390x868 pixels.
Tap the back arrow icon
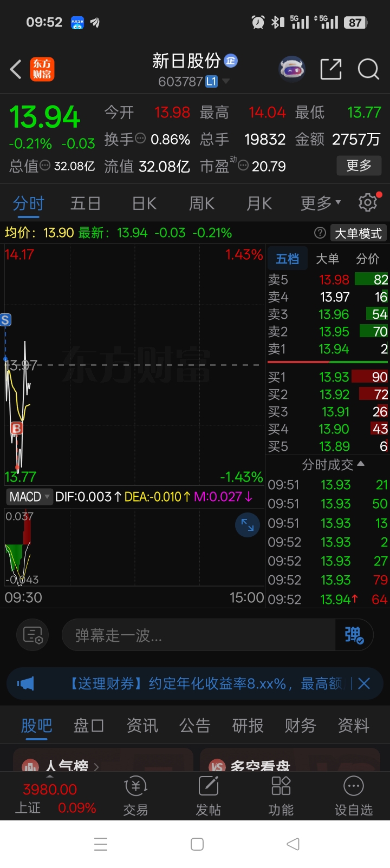click(16, 69)
